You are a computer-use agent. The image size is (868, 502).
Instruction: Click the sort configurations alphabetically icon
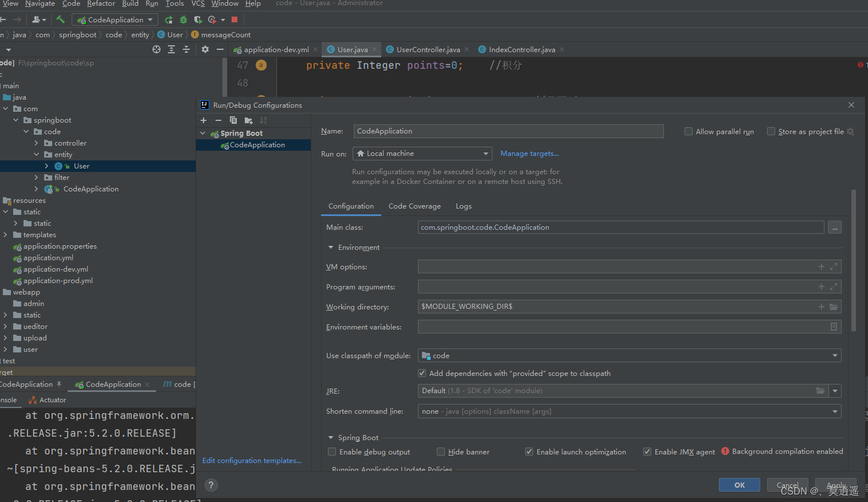click(263, 120)
